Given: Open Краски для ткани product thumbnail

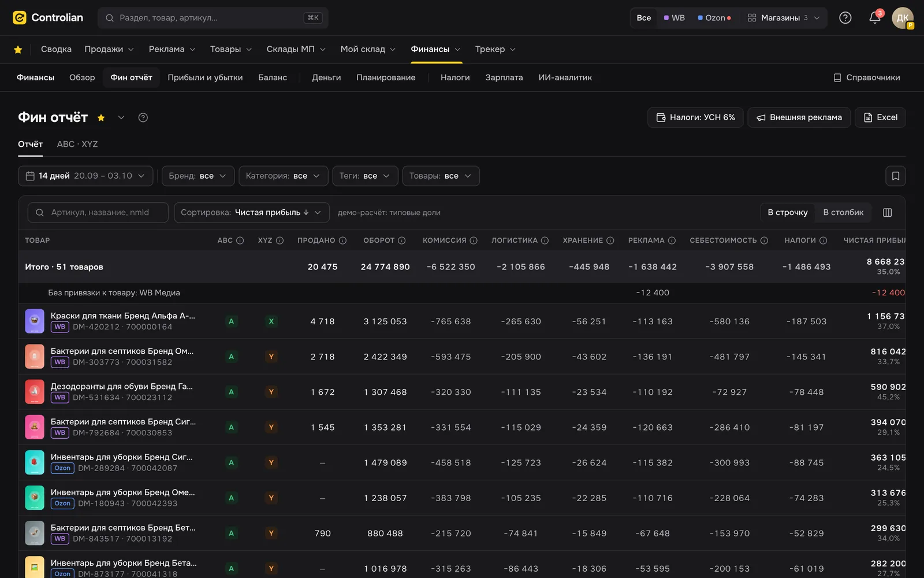Looking at the screenshot, I should click(x=35, y=321).
